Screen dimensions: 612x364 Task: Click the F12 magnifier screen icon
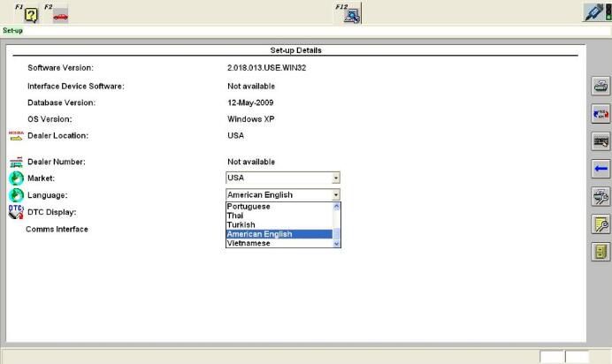click(353, 16)
